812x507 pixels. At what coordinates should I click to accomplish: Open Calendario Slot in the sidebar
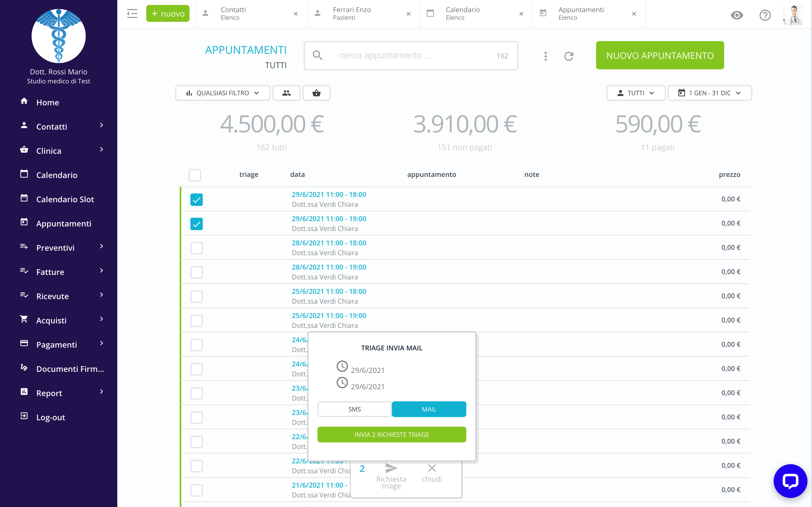65,199
